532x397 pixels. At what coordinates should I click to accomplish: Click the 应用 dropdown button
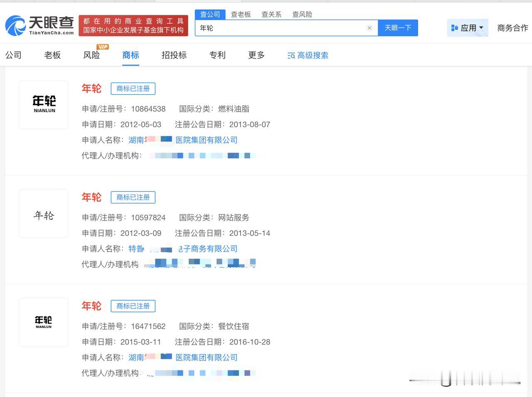pos(468,28)
